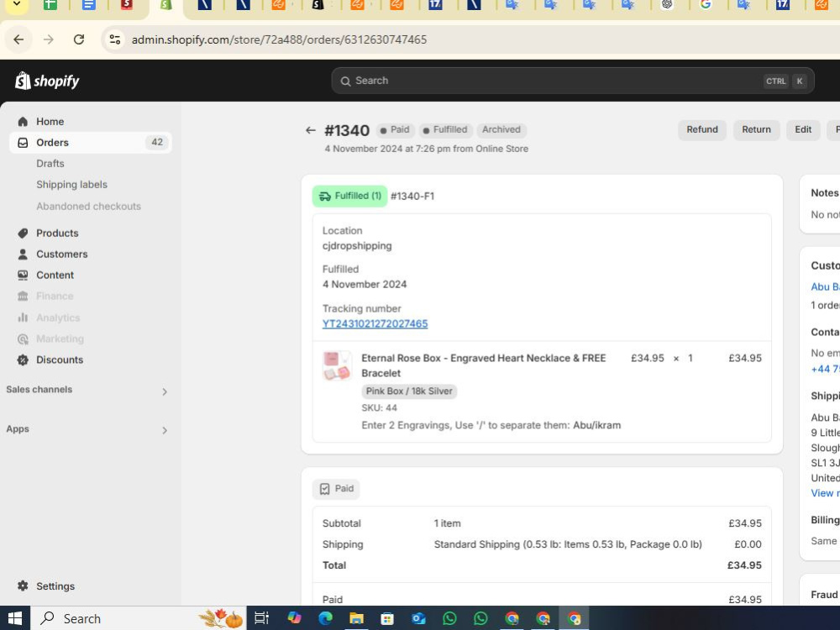Expand the Sales channels section
This screenshot has width=840, height=630.
(x=165, y=391)
